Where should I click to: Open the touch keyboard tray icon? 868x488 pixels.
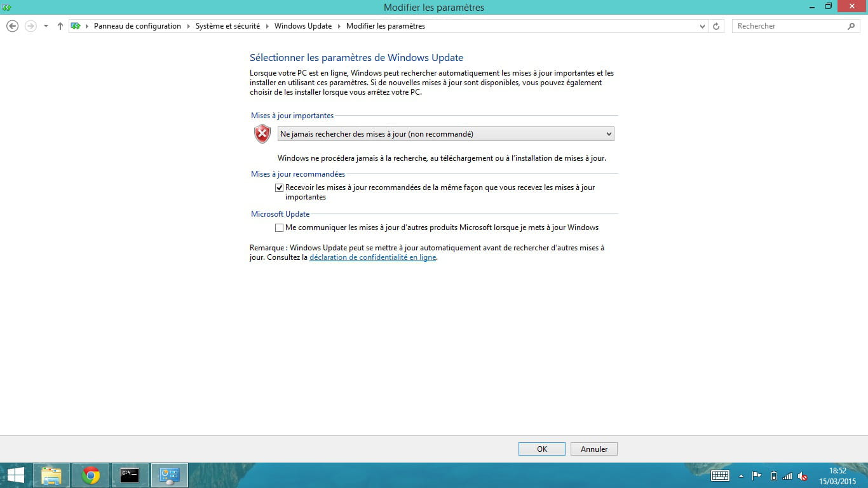point(720,476)
